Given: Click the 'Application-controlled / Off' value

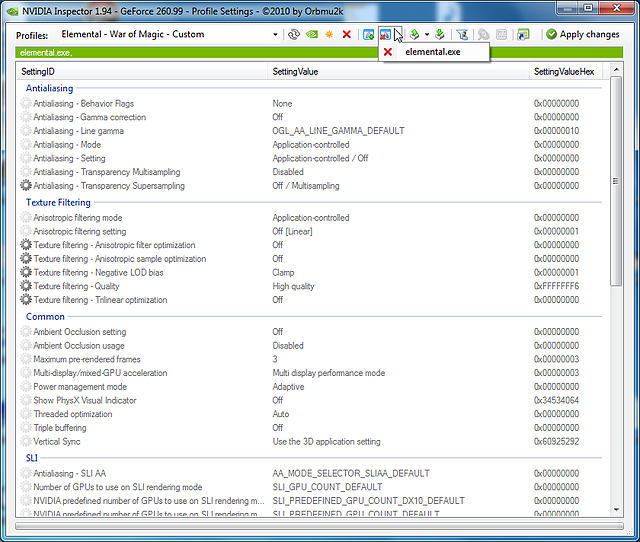Looking at the screenshot, I should pos(320,158).
